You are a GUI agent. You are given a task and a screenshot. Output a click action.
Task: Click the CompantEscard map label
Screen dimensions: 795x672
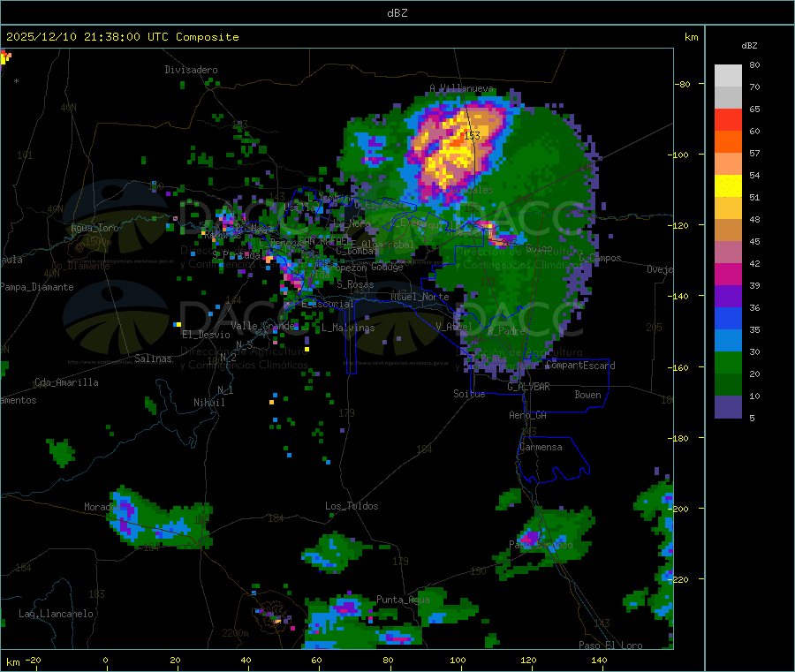point(580,366)
